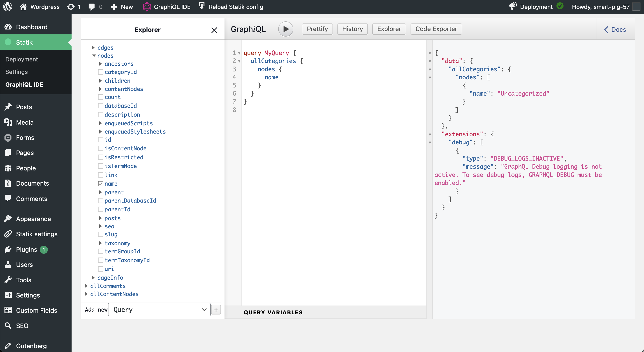The height and width of the screenshot is (352, 644).
Task: Select the Query type dropdown
Action: pyautogui.click(x=159, y=310)
